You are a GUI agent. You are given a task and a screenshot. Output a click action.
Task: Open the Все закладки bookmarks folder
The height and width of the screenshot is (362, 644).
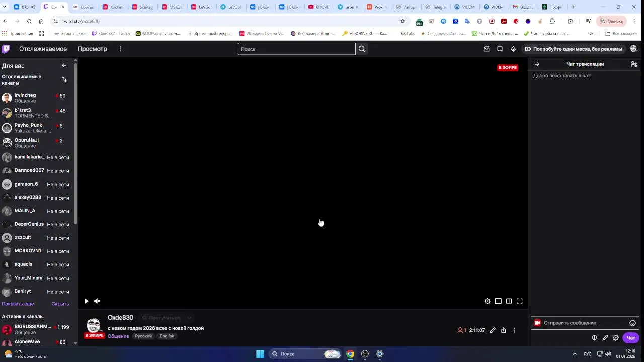click(x=621, y=33)
